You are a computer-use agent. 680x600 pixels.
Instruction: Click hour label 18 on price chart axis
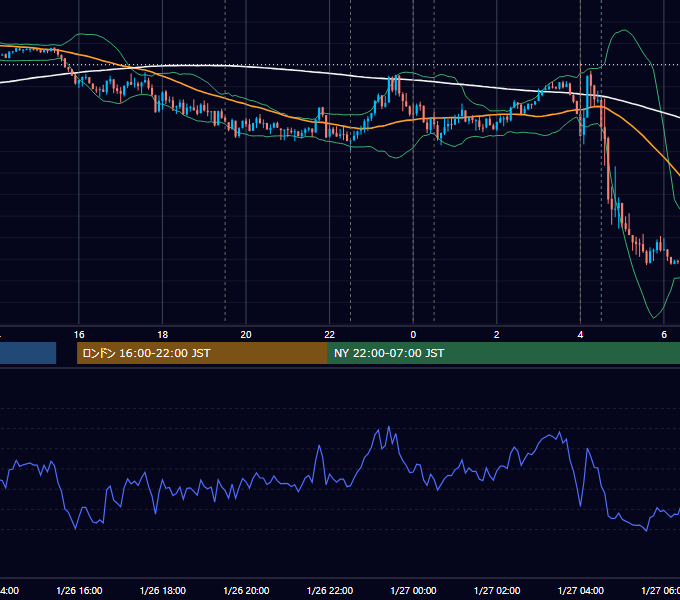click(x=163, y=335)
